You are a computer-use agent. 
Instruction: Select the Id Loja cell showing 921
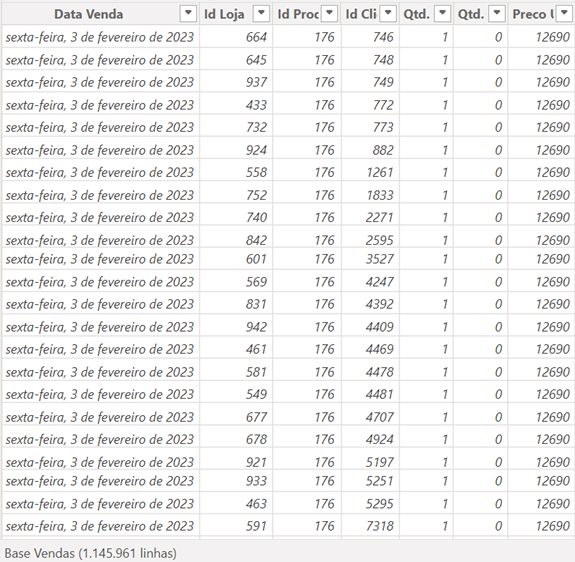tap(236, 462)
